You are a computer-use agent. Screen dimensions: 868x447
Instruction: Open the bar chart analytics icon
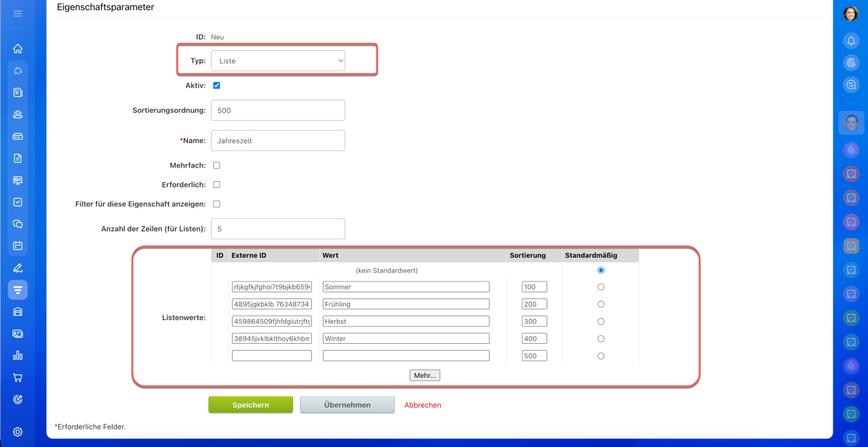(x=18, y=355)
